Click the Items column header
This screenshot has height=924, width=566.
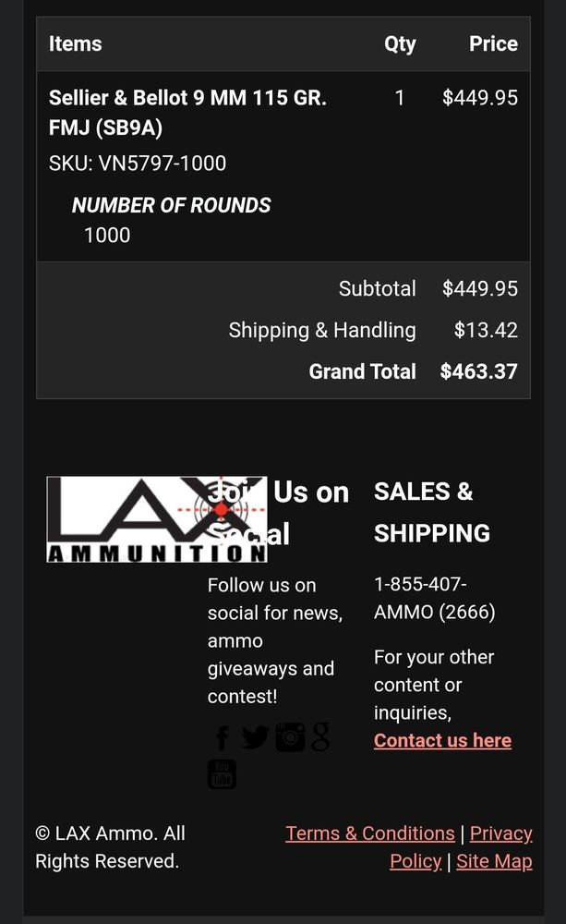pyautogui.click(x=76, y=43)
